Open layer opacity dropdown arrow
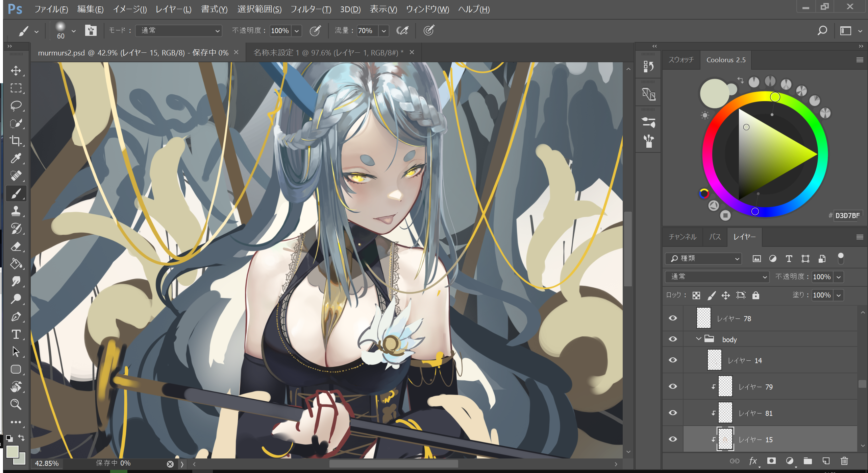Image resolution: width=868 pixels, height=473 pixels. (x=839, y=277)
